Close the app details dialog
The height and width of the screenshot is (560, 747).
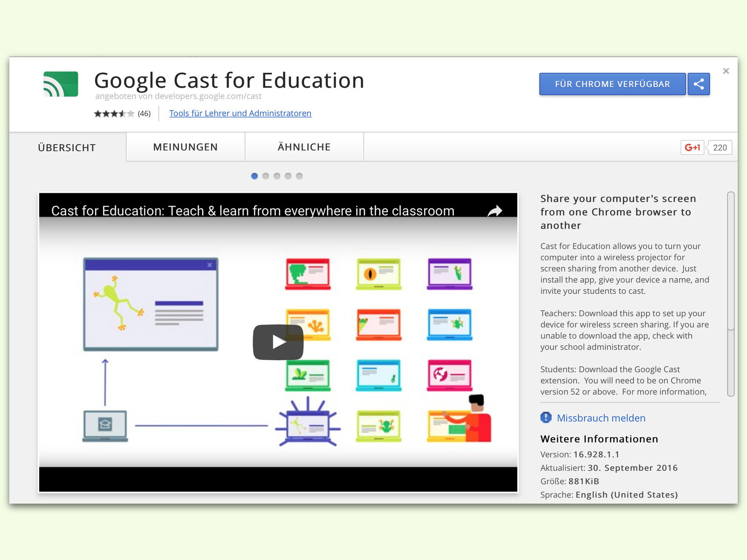(x=726, y=71)
